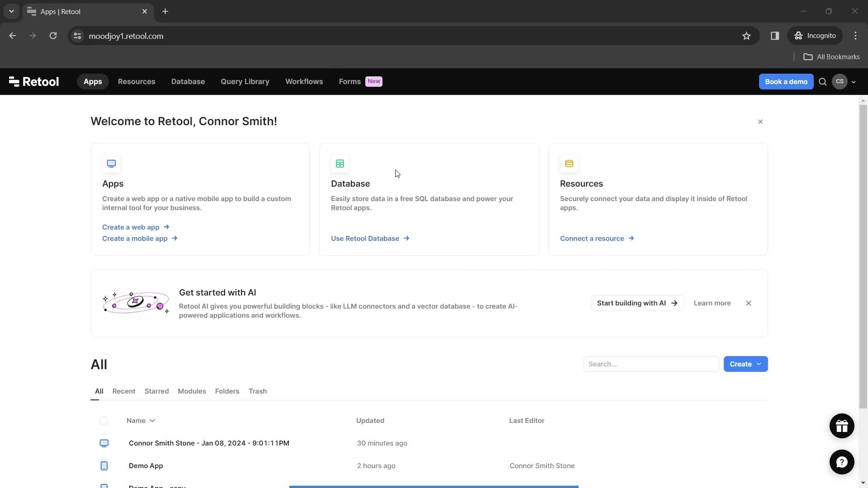
Task: Click the Database table icon
Action: tap(340, 163)
